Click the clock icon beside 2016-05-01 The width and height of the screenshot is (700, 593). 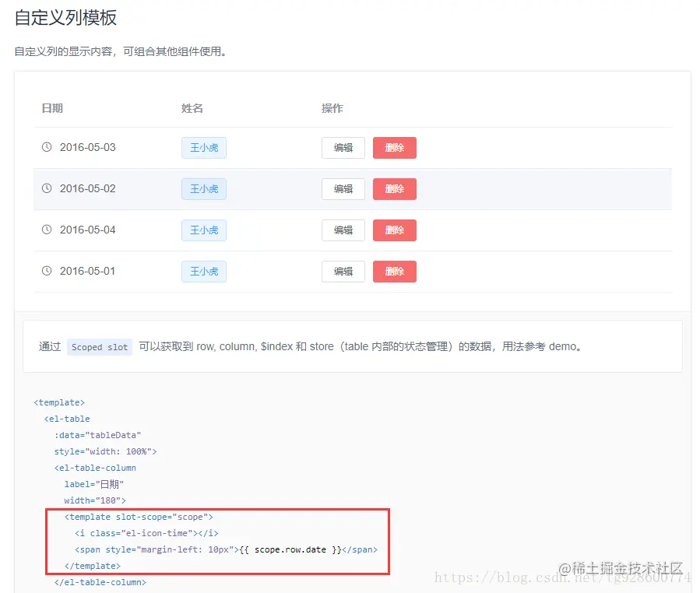click(x=47, y=270)
